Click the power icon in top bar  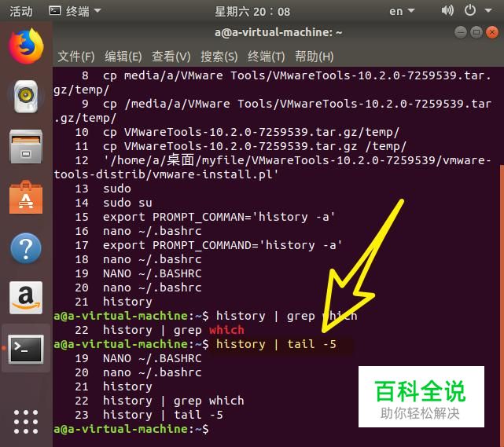coord(470,10)
